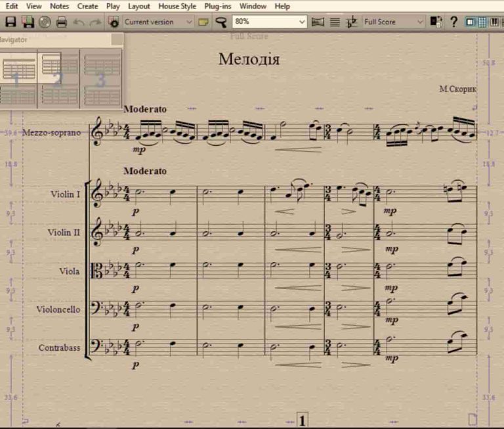Viewport: 504px width, 429px height.
Task: Switch between full score and part icon
Action: 436,22
